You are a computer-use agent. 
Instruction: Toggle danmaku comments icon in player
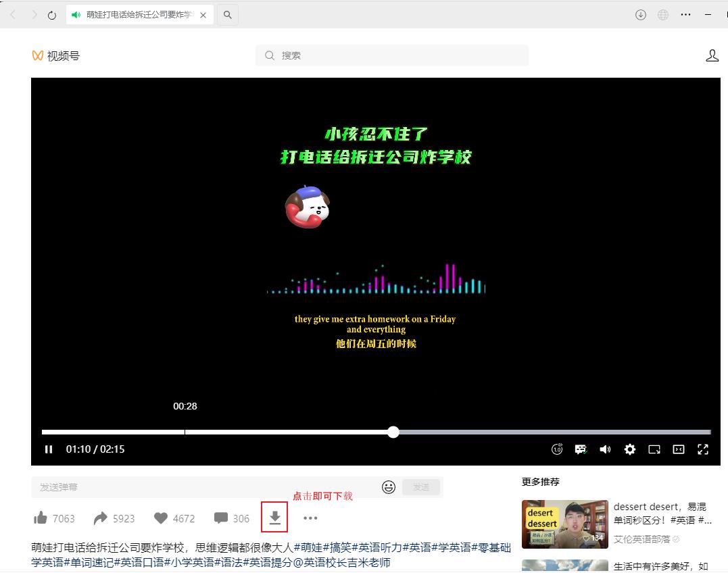(581, 449)
